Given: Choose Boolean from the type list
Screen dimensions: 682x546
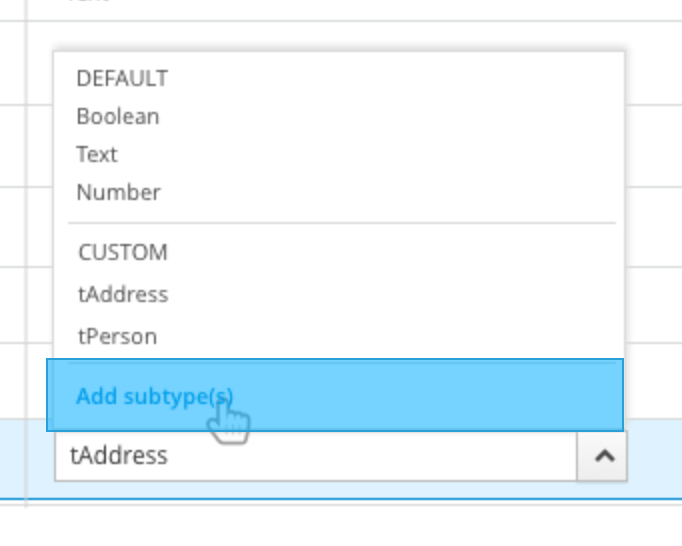Looking at the screenshot, I should (118, 116).
